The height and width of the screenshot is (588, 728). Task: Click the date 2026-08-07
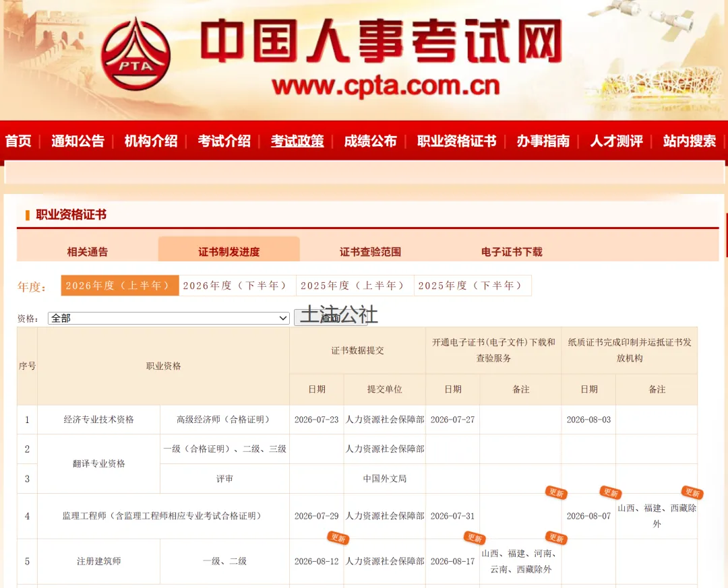588,516
